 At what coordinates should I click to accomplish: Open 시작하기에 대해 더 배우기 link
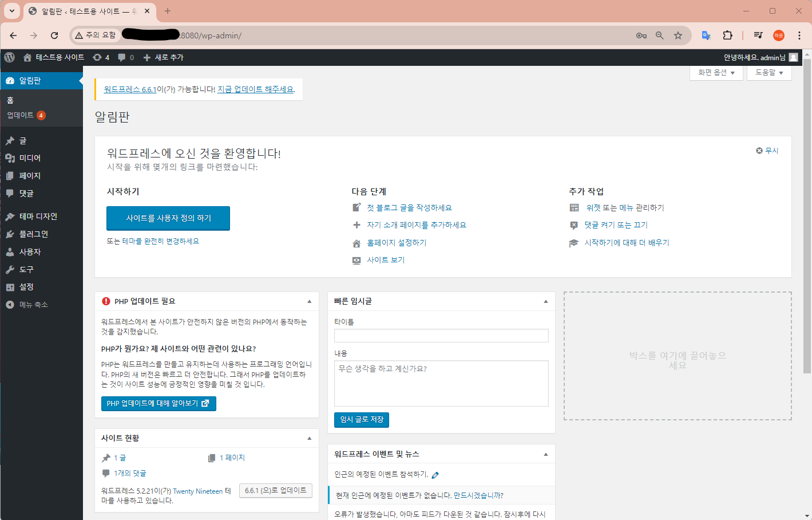[x=627, y=243]
